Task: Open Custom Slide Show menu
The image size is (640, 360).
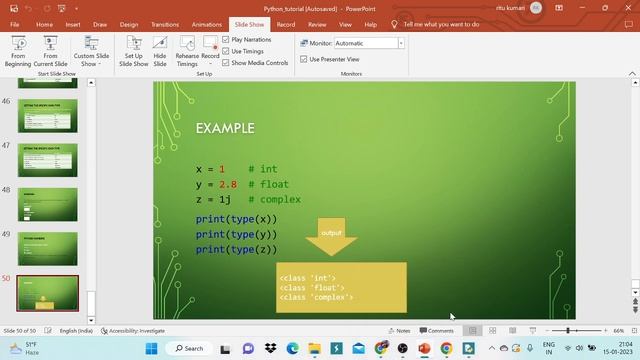Action: [91, 51]
